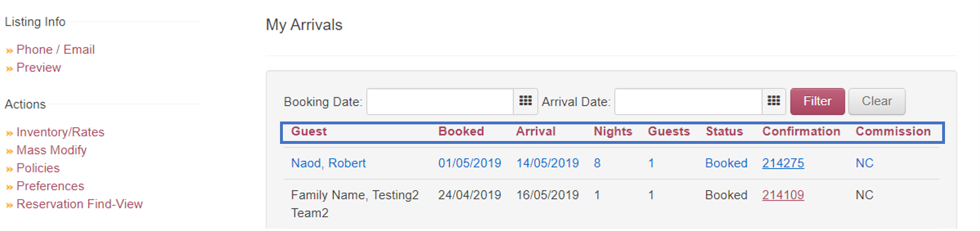Open the Mass Modify action
Screen dimensions: 980x231
click(52, 150)
